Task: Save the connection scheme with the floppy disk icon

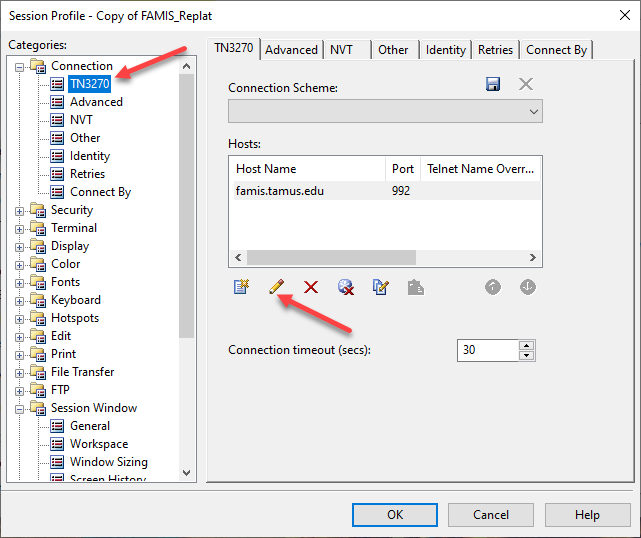Action: pos(493,84)
